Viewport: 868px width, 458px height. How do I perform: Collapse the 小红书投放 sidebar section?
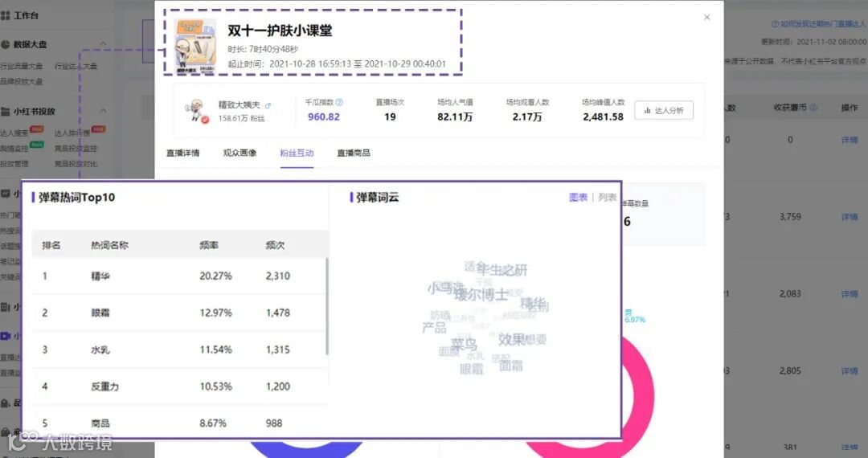(x=103, y=111)
